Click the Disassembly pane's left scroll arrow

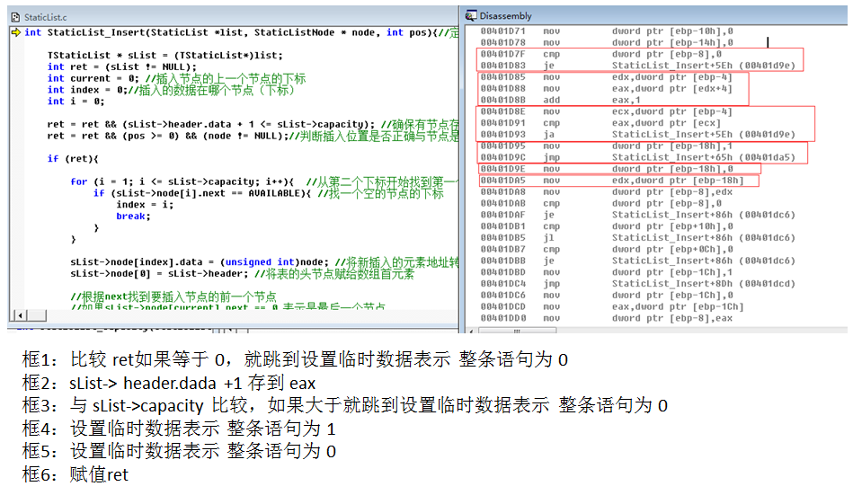click(x=471, y=331)
